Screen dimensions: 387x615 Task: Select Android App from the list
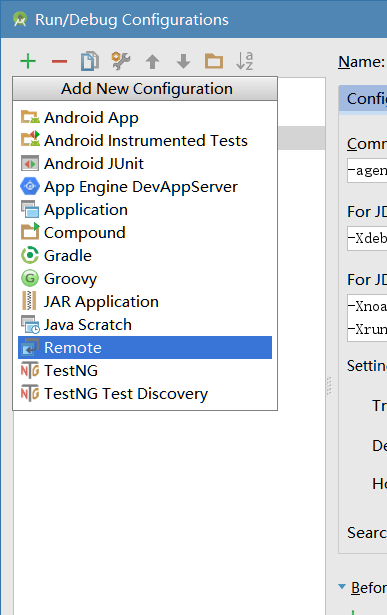pos(145,118)
